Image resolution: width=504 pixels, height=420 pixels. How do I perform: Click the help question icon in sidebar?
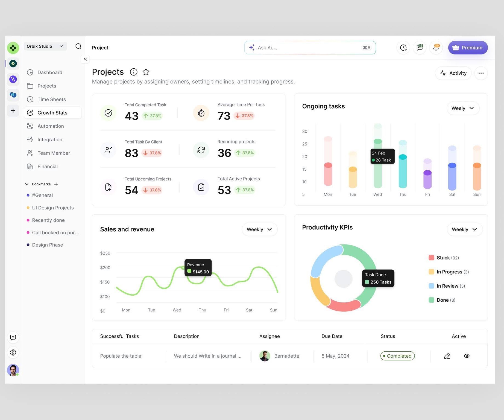[13, 337]
